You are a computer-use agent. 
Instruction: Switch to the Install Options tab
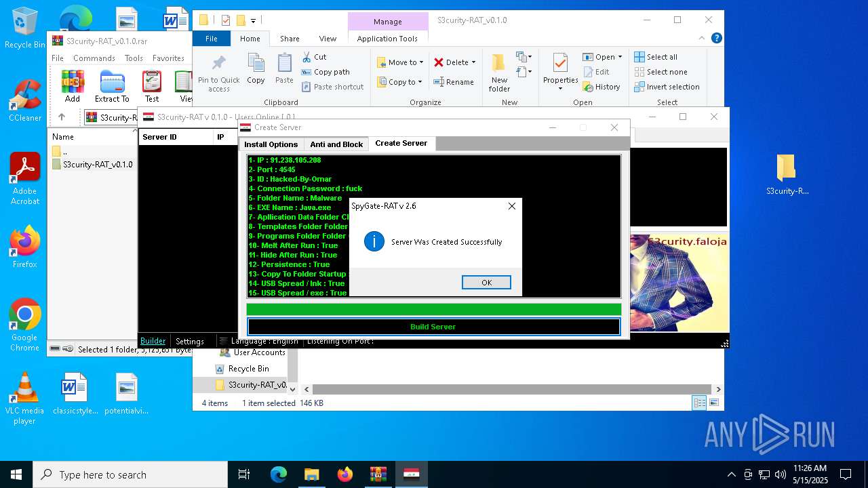[x=271, y=144]
